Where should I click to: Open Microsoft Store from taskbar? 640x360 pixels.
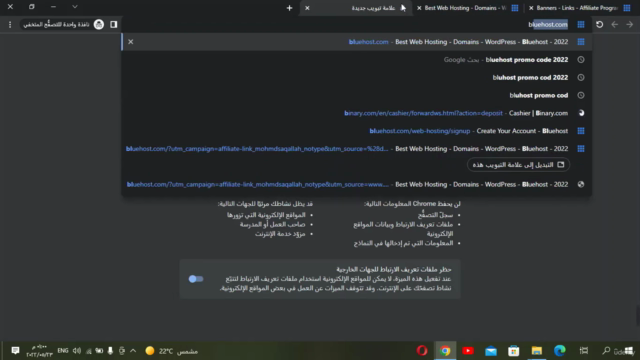tap(513, 351)
